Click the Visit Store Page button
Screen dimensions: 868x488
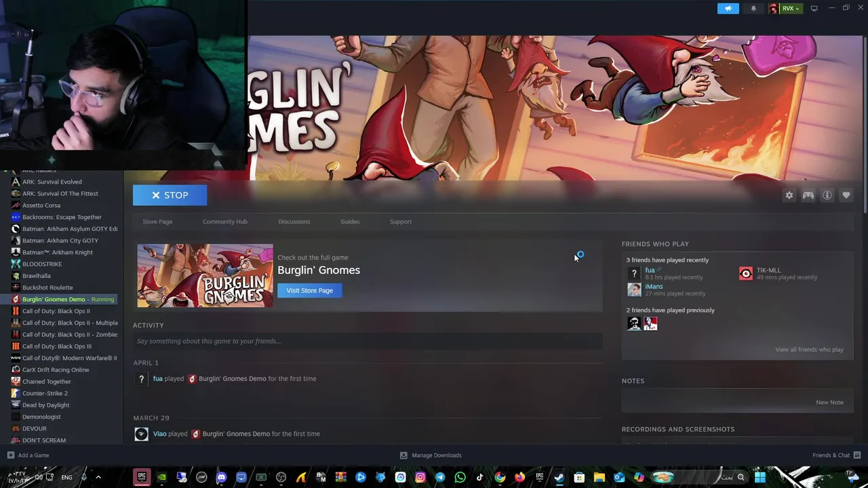(309, 290)
